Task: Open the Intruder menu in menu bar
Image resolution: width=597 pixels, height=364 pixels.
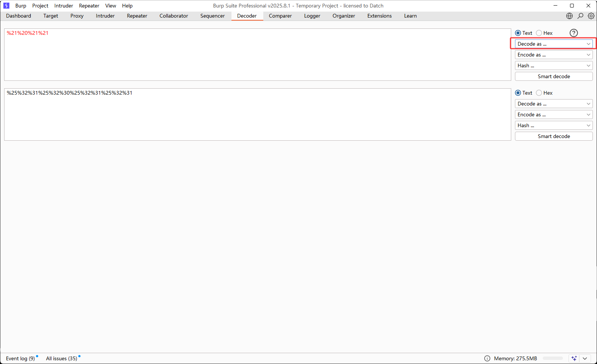Action: coord(64,6)
